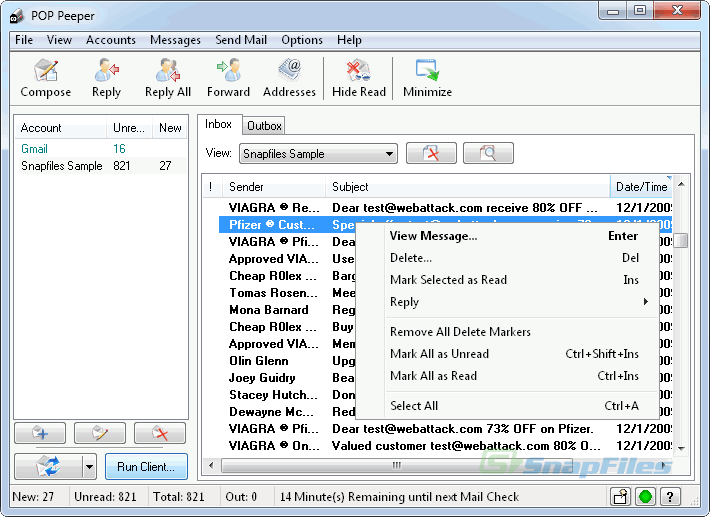Switch to the Outbox tab

pyautogui.click(x=264, y=126)
